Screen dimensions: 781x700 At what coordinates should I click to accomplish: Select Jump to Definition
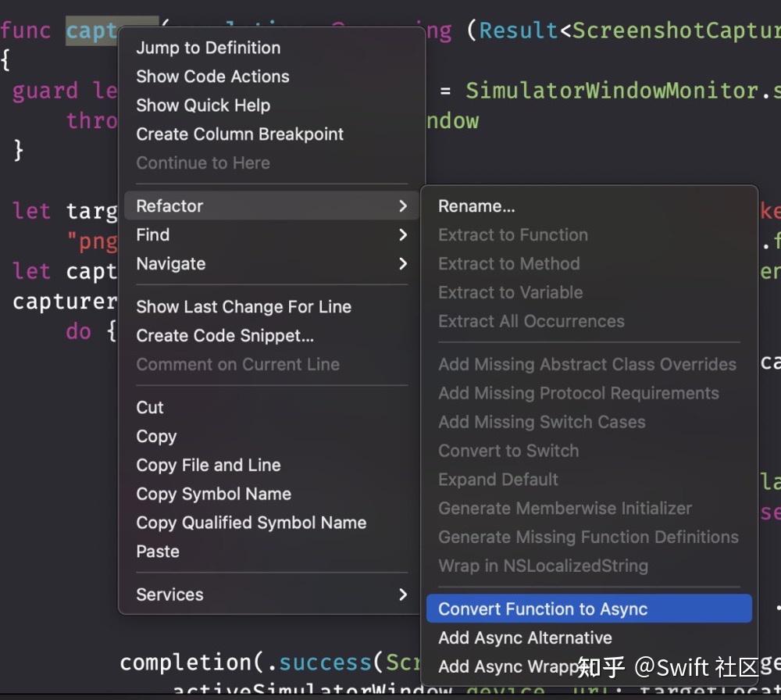click(x=208, y=48)
